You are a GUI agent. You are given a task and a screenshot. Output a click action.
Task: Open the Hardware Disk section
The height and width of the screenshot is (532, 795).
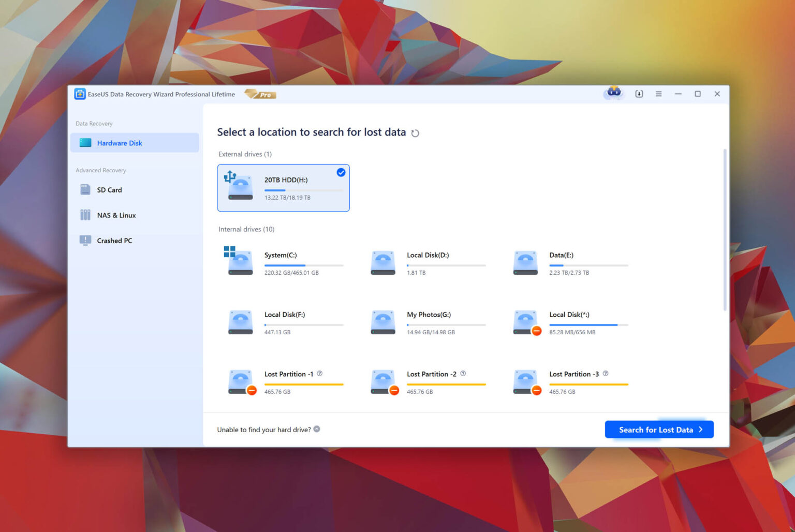[119, 143]
